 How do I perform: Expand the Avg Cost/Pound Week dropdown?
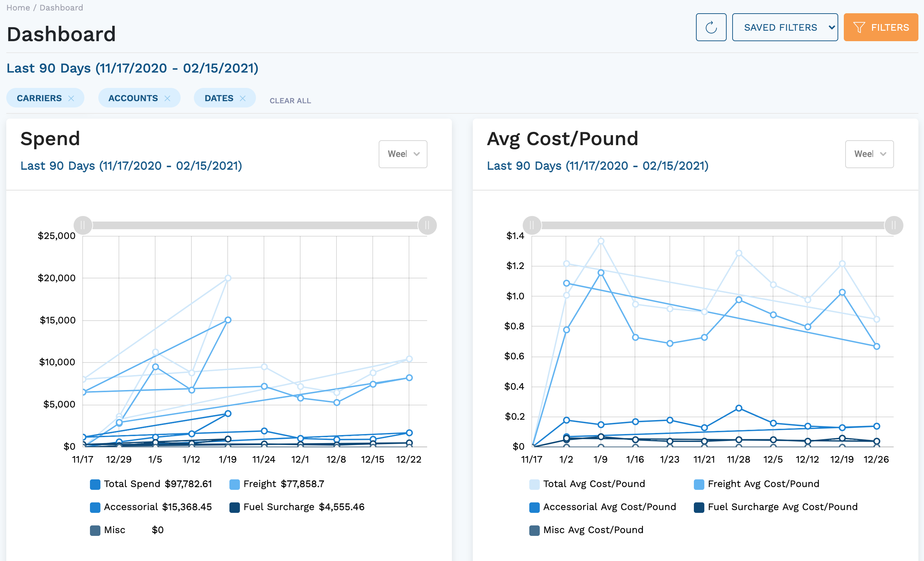click(x=869, y=154)
